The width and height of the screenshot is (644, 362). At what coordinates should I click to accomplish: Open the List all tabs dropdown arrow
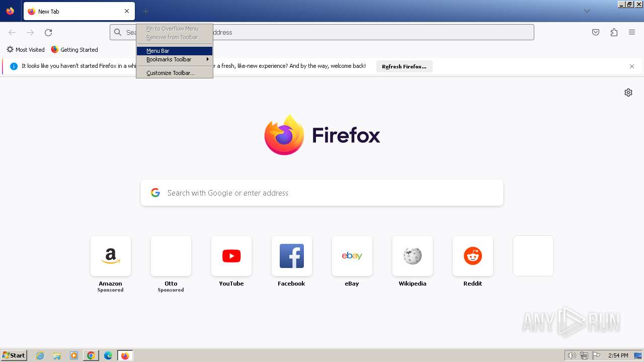point(587,11)
